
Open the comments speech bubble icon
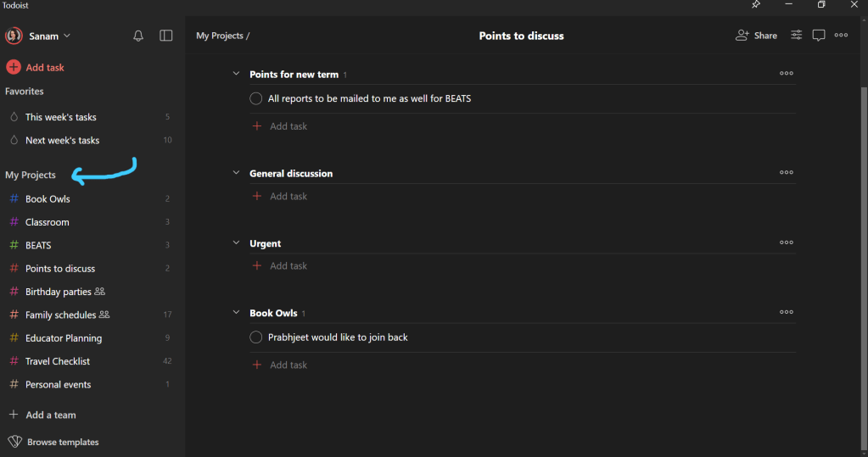[x=819, y=36]
